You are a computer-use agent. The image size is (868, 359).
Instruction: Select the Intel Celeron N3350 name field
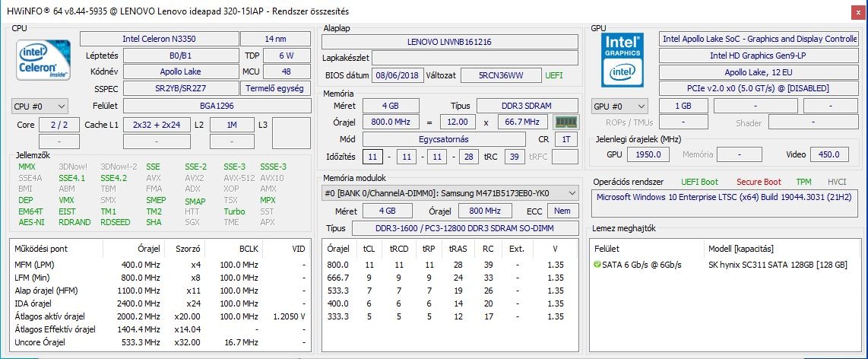click(x=159, y=39)
